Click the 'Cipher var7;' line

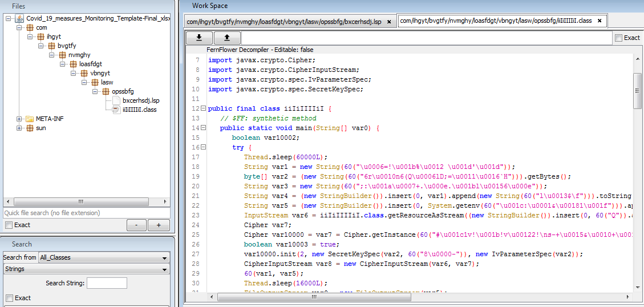coord(268,225)
